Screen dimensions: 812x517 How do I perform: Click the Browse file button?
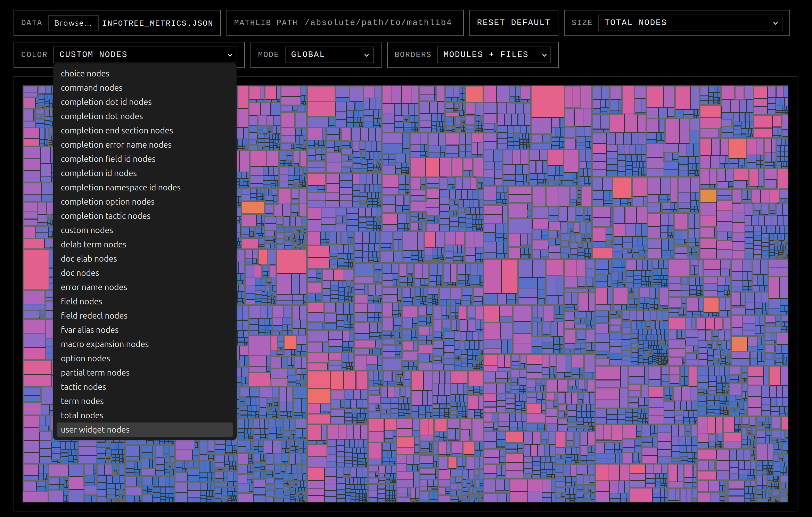[x=73, y=23]
